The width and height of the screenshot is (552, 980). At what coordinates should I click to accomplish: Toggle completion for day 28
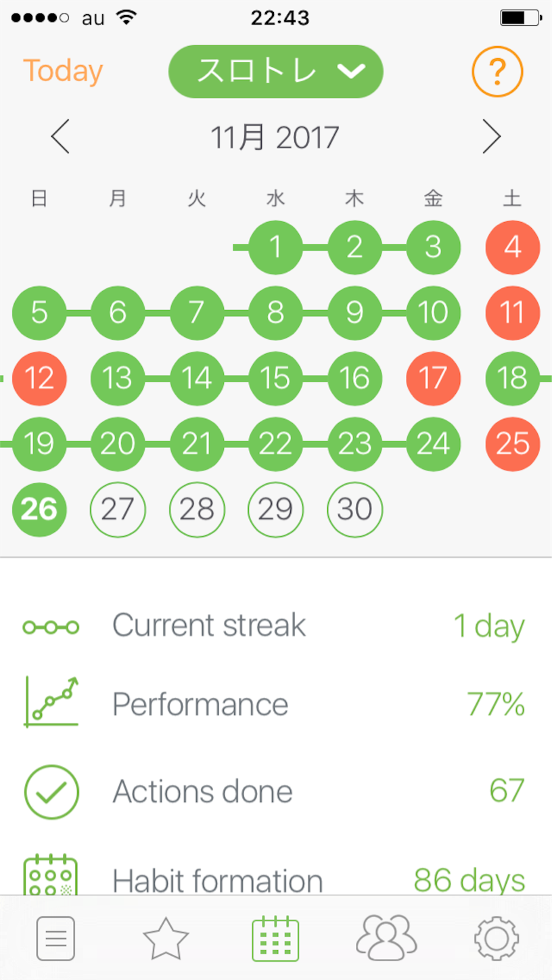(197, 510)
